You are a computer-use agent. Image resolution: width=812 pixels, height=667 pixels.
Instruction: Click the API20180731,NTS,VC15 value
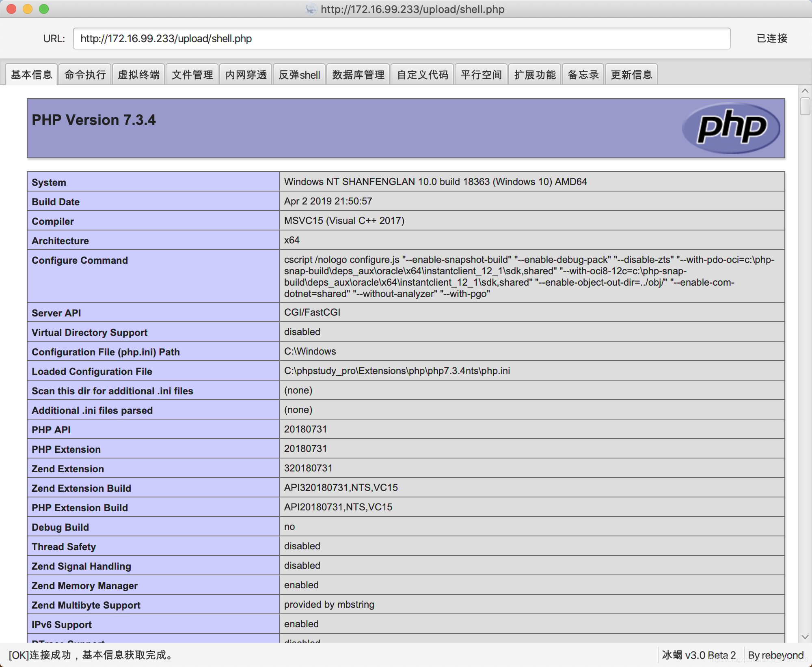pos(338,507)
